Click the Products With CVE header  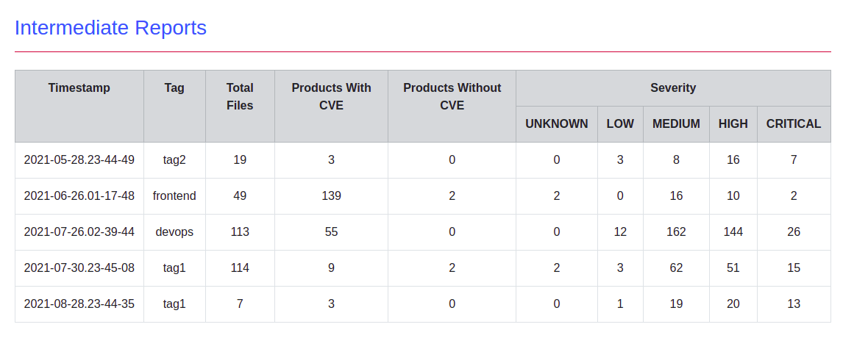tap(331, 106)
